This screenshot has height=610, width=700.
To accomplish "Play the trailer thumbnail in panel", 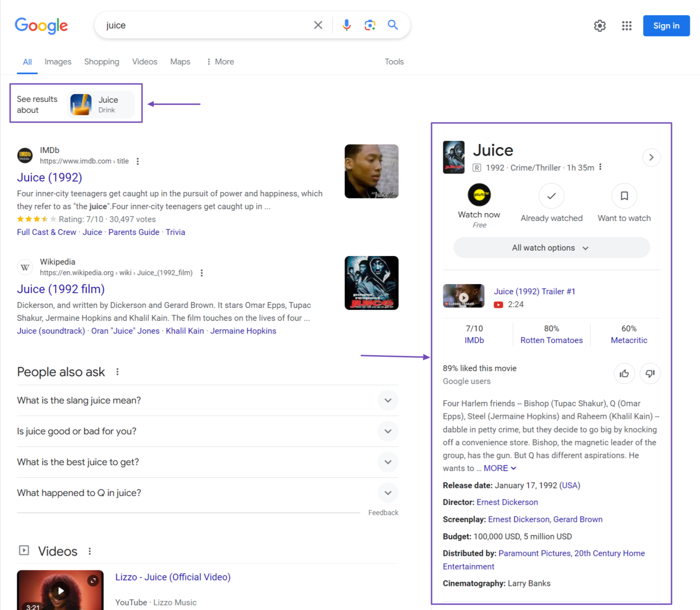I will pyautogui.click(x=463, y=296).
